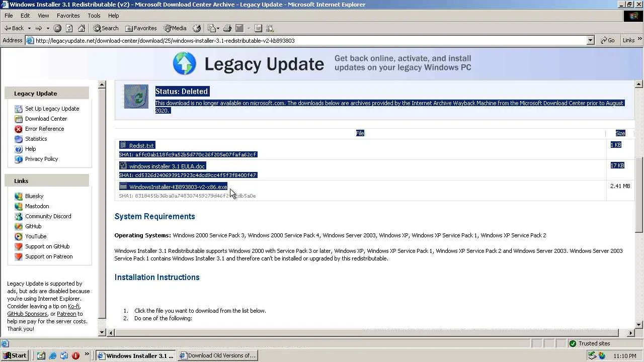This screenshot has height=362, width=644.
Task: Click the sidebar scroll up arrow
Action: (103, 84)
